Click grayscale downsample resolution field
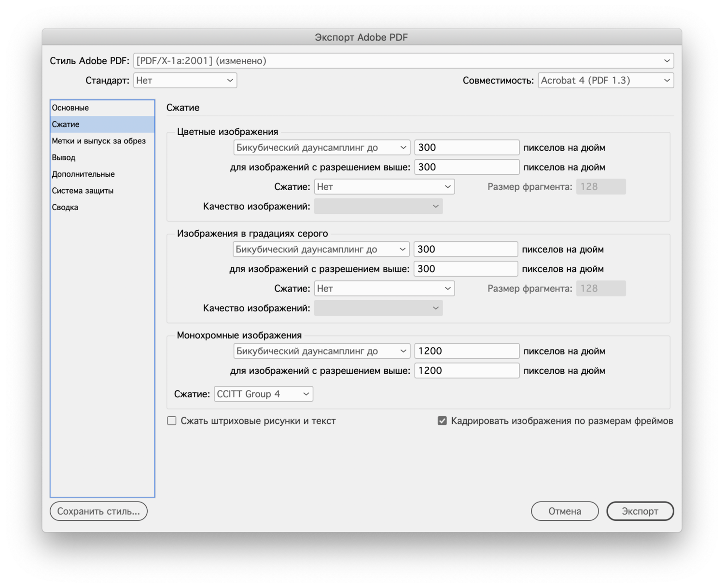The height and width of the screenshot is (588, 724). (x=466, y=250)
